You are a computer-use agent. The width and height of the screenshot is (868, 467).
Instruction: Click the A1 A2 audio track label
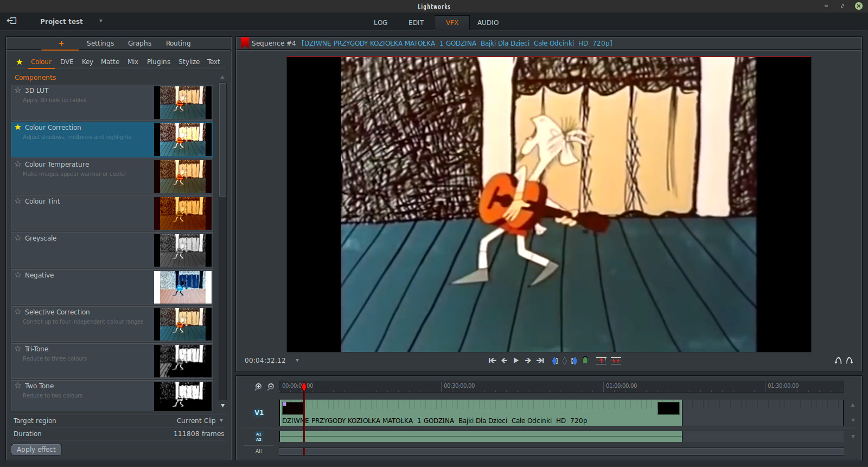(259, 437)
